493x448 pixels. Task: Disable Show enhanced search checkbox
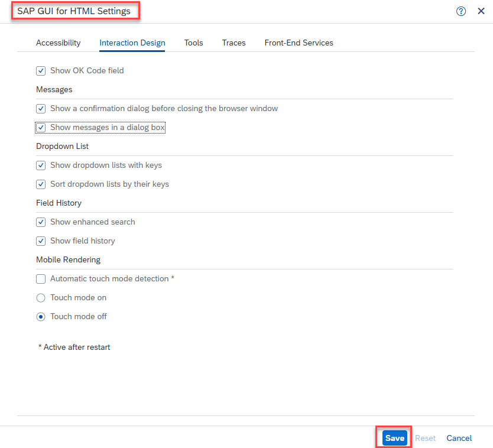point(41,222)
